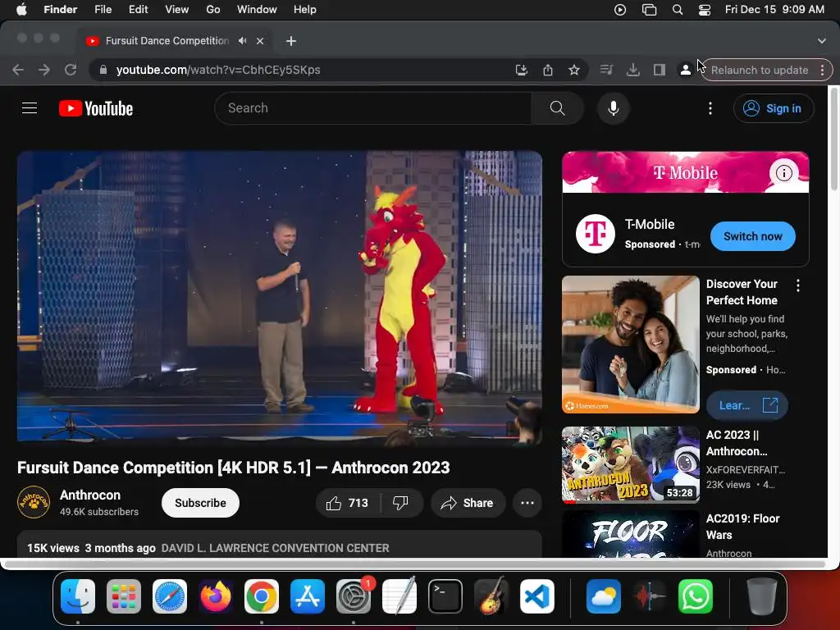Open the Edit menu
Screen dimensions: 840x630
[x=138, y=10]
